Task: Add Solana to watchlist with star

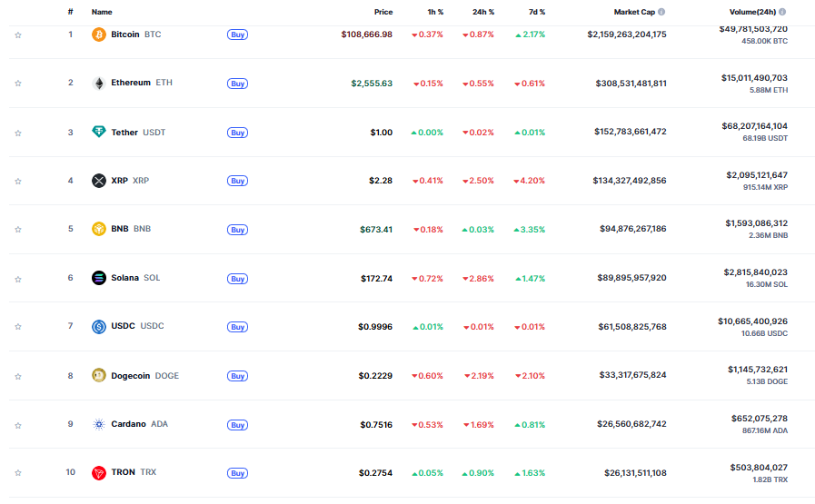Action: tap(18, 279)
